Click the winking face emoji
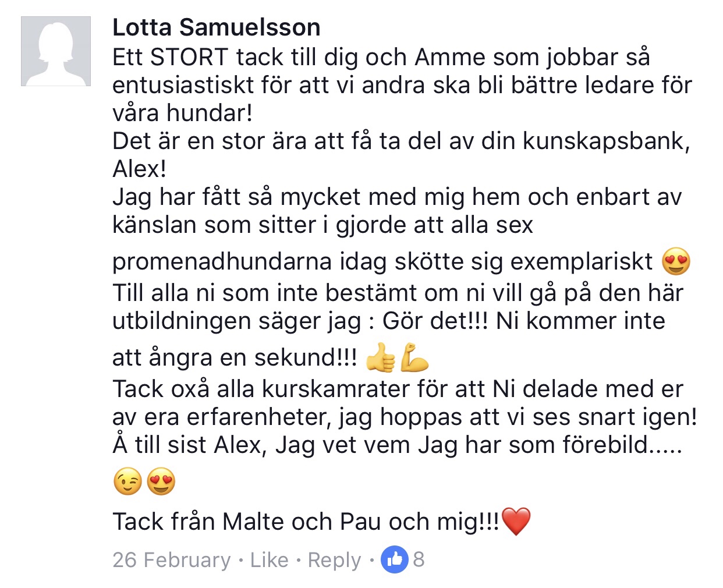Image resolution: width=723 pixels, height=588 pixels. 127,481
